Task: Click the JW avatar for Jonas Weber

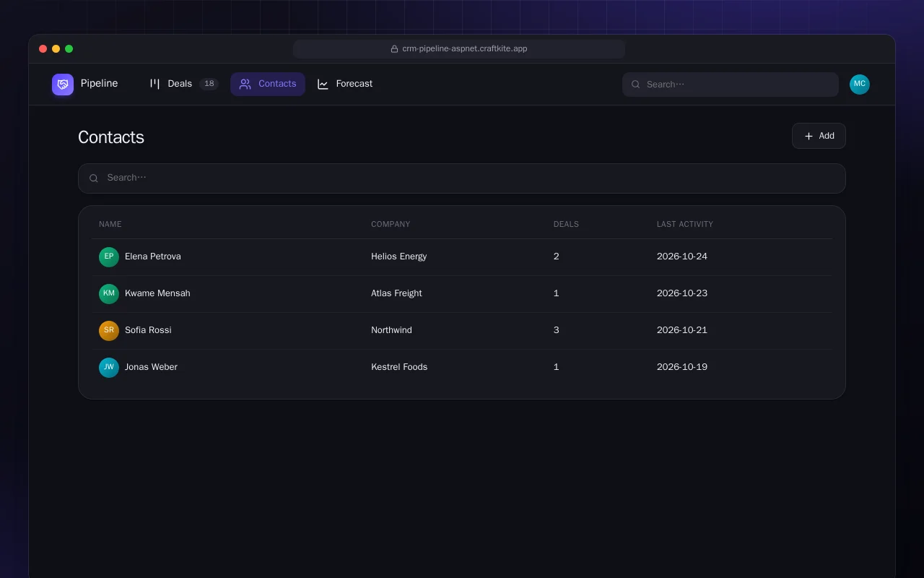Action: (109, 368)
